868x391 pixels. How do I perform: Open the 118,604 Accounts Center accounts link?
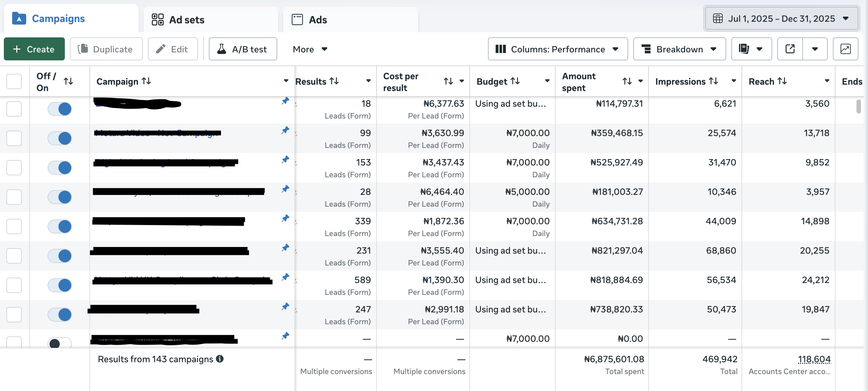coord(814,359)
